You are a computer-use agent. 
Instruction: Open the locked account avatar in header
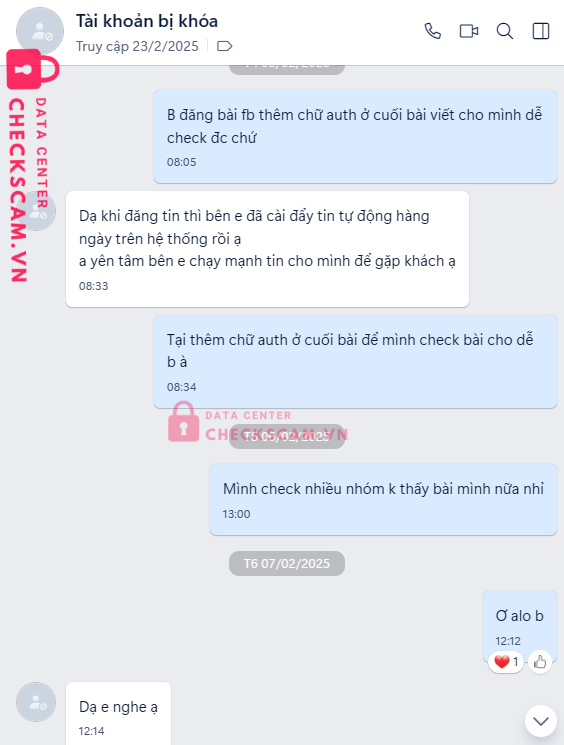pyautogui.click(x=40, y=31)
